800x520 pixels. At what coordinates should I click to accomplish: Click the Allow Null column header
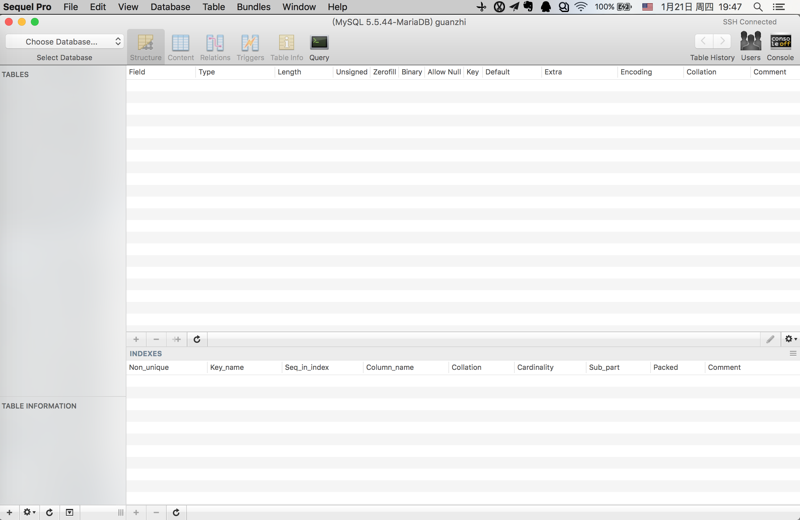[444, 72]
